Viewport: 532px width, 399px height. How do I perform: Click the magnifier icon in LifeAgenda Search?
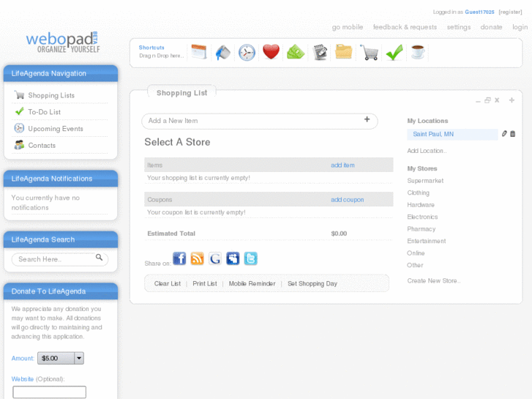(99, 258)
